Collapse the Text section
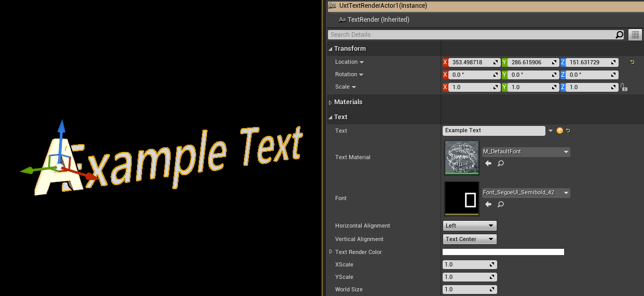The width and height of the screenshot is (644, 296). [330, 117]
